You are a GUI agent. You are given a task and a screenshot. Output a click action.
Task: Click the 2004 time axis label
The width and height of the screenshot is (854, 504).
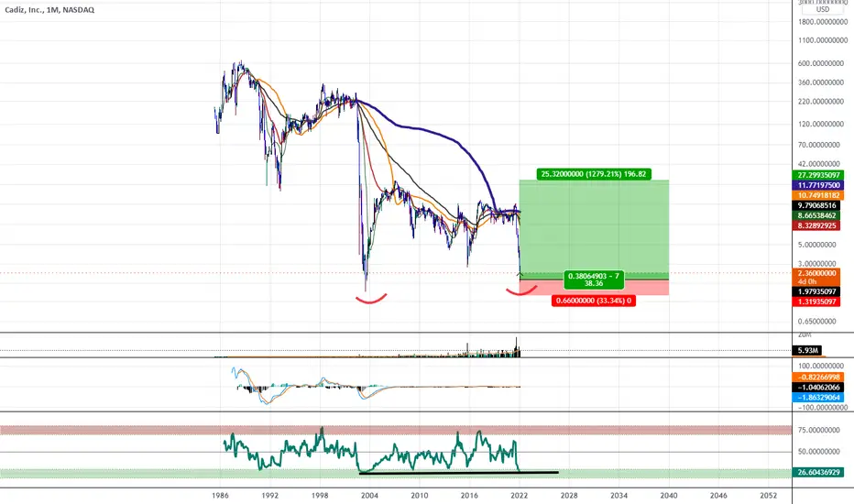click(369, 496)
